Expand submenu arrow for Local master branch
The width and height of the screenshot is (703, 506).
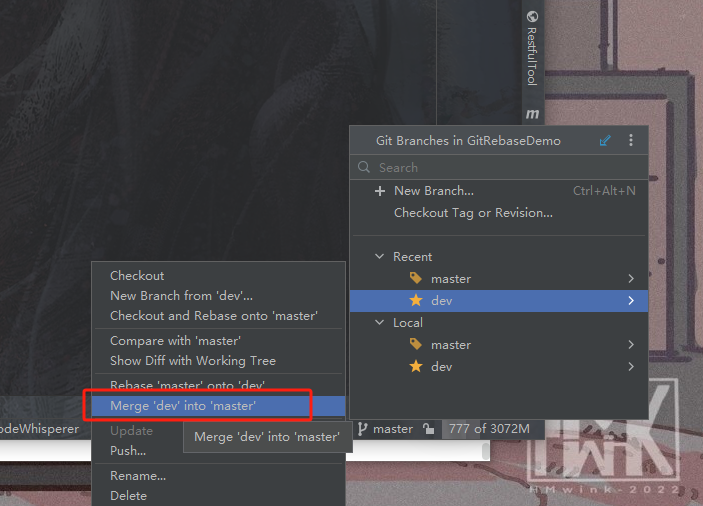pos(631,345)
